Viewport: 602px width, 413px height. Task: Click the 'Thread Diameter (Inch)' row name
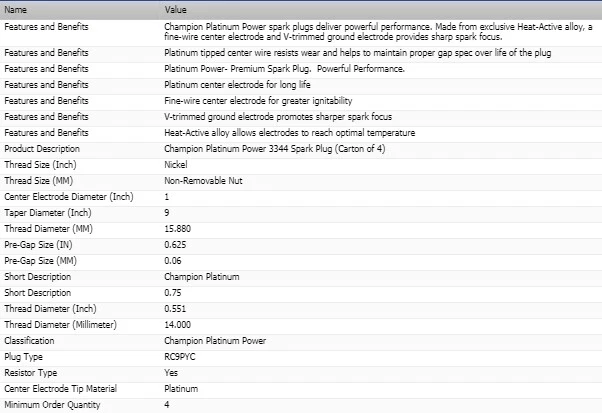[x=50, y=309]
